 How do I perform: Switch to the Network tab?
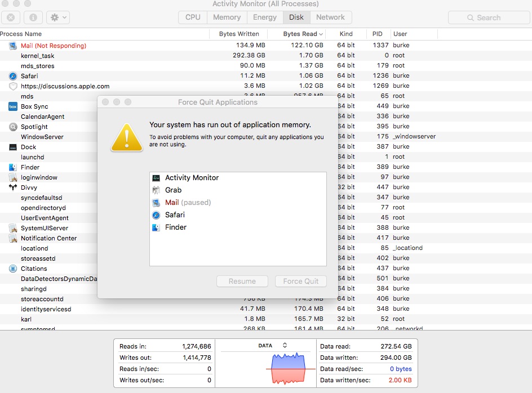pyautogui.click(x=330, y=17)
